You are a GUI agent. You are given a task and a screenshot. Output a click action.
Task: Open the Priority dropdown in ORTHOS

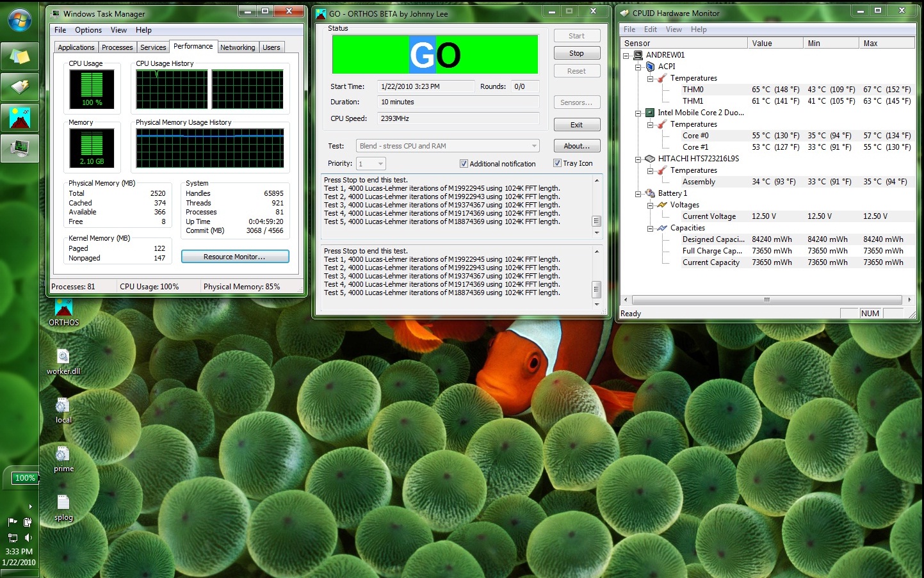click(x=371, y=164)
